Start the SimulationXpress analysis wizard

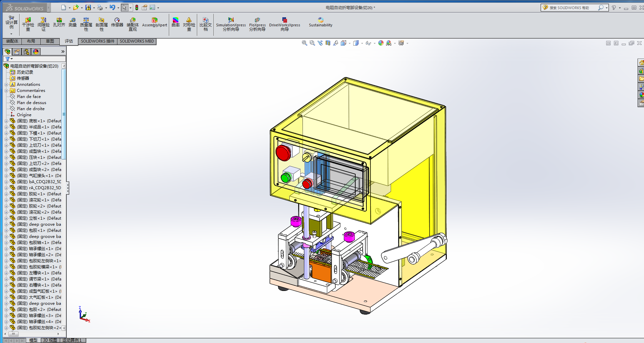(231, 24)
